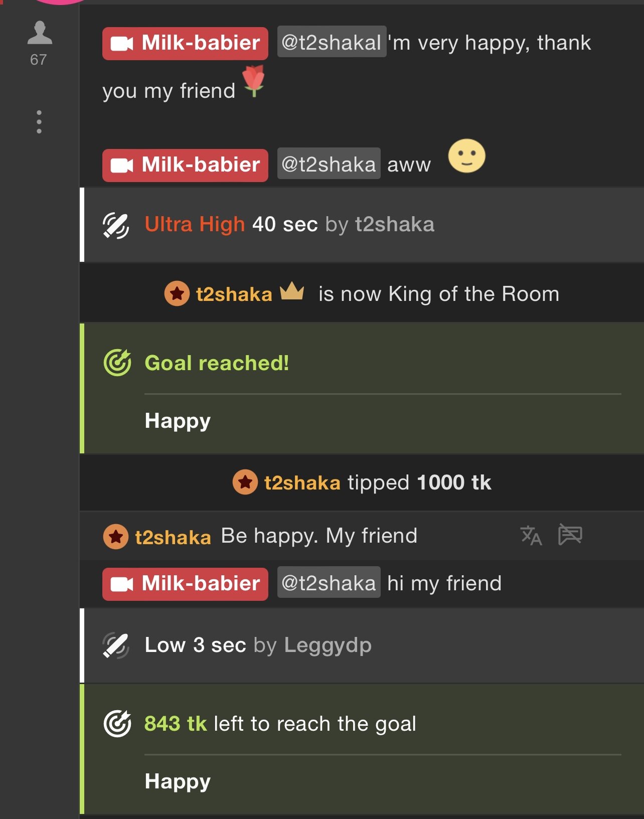Click the vibration icon next to Ultra High
The image size is (644, 819).
(116, 225)
